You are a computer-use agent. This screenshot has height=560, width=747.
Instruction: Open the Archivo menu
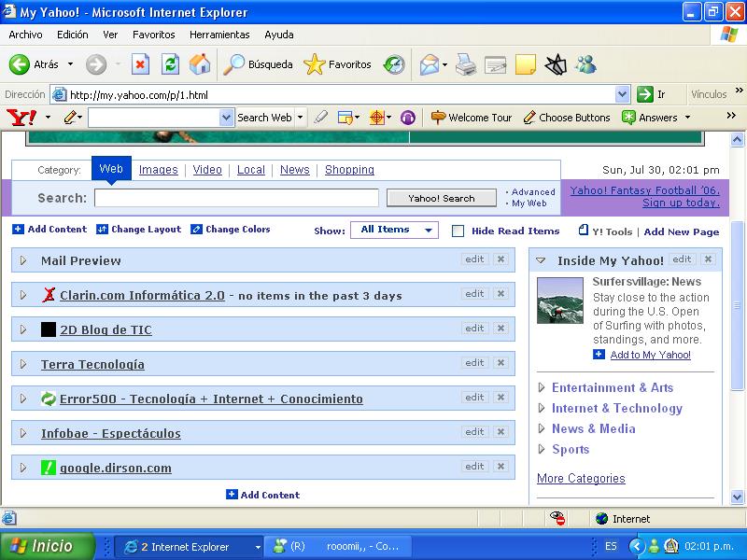[26, 35]
